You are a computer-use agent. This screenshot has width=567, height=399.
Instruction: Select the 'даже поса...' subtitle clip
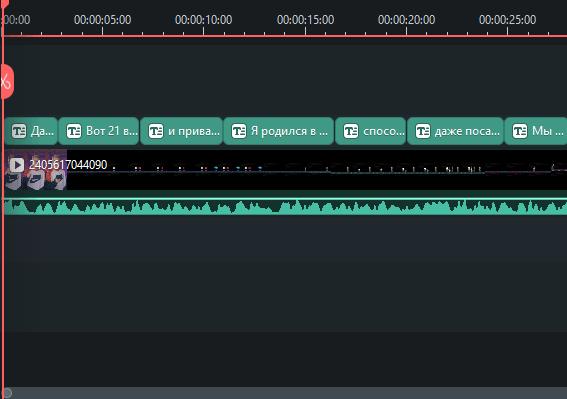455,131
